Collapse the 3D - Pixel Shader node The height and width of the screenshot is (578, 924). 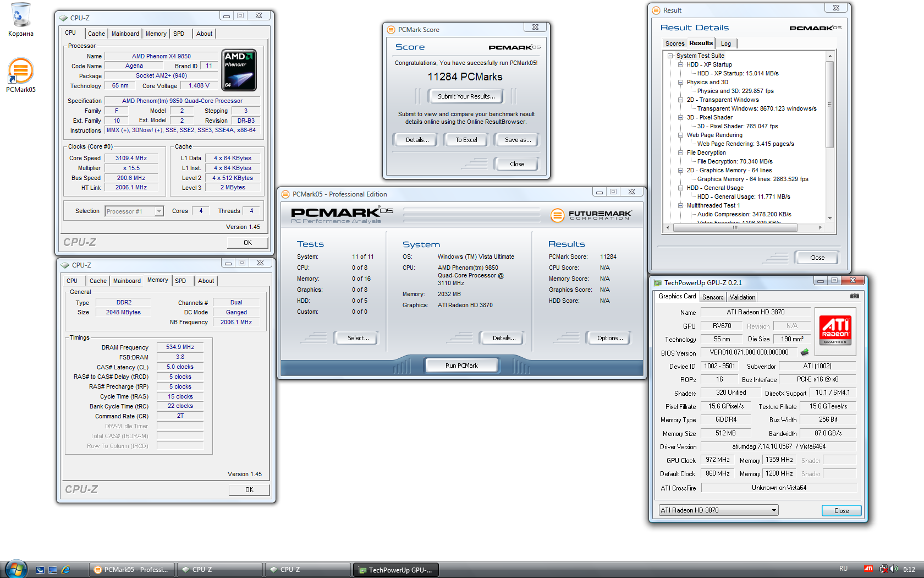tap(680, 117)
